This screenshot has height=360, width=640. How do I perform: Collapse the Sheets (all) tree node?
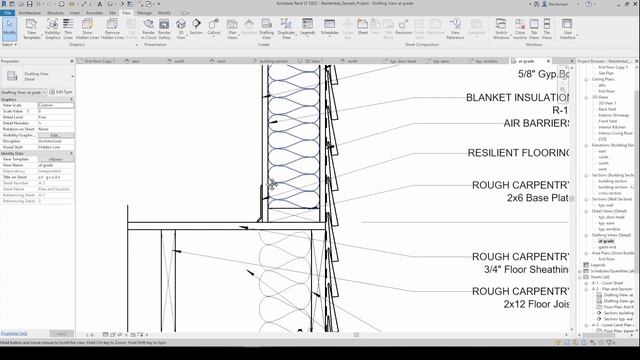580,277
